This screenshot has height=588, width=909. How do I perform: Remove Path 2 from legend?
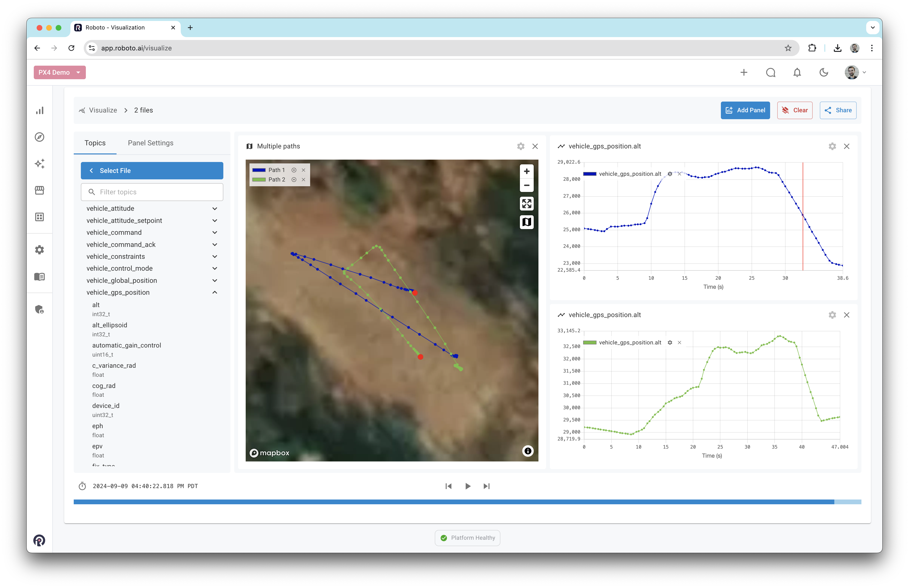(303, 180)
